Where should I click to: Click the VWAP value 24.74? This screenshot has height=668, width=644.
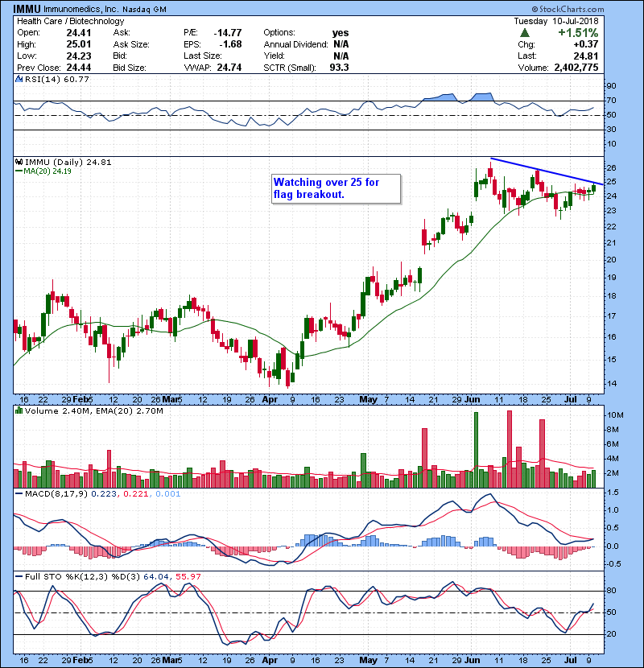point(229,68)
